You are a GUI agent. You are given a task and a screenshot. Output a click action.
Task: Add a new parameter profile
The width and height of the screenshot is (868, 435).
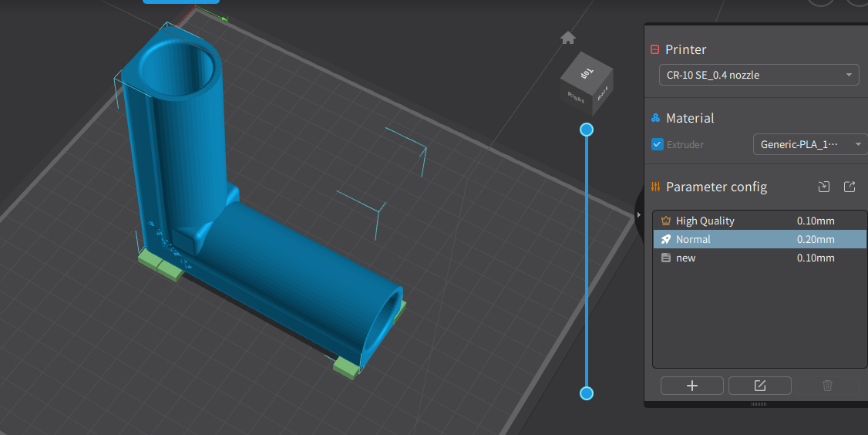(691, 386)
